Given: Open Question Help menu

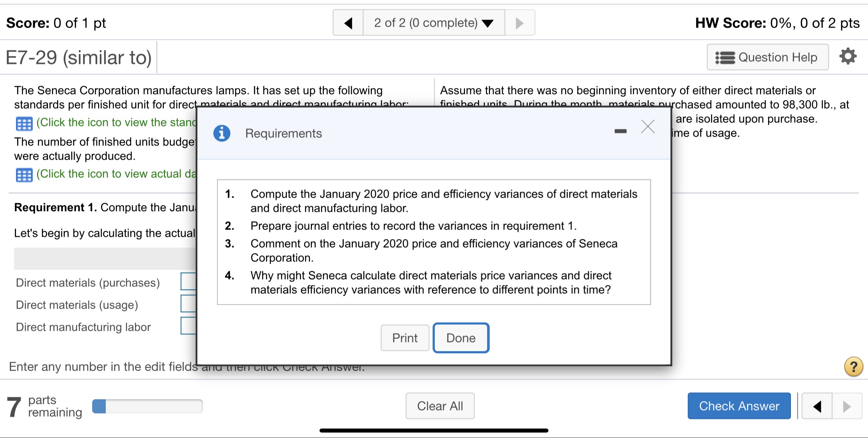Looking at the screenshot, I should point(768,57).
